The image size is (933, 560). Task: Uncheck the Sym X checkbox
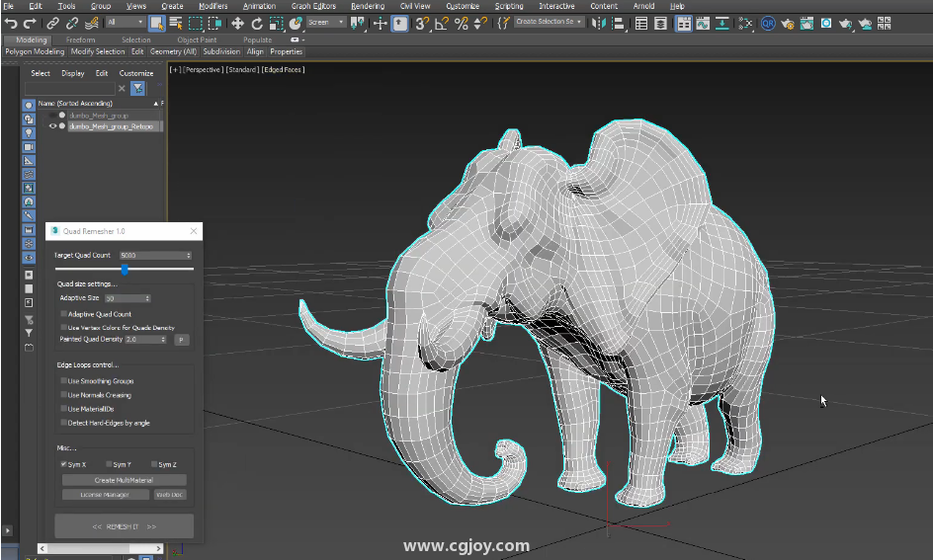point(63,463)
